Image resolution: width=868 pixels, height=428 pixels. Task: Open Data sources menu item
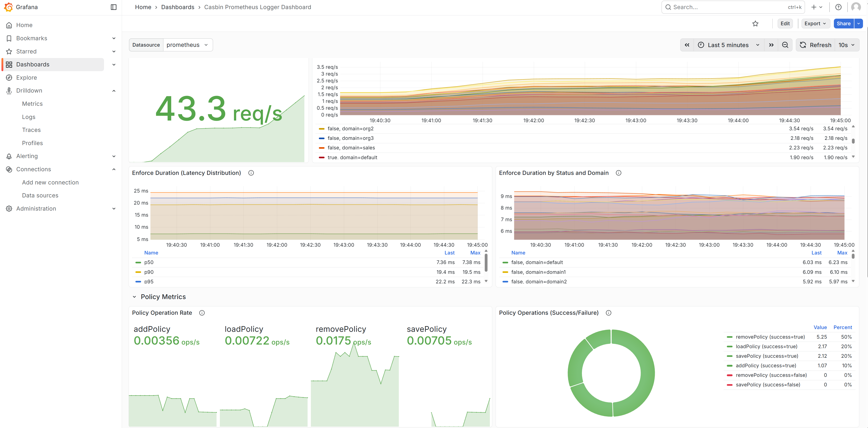tap(40, 196)
